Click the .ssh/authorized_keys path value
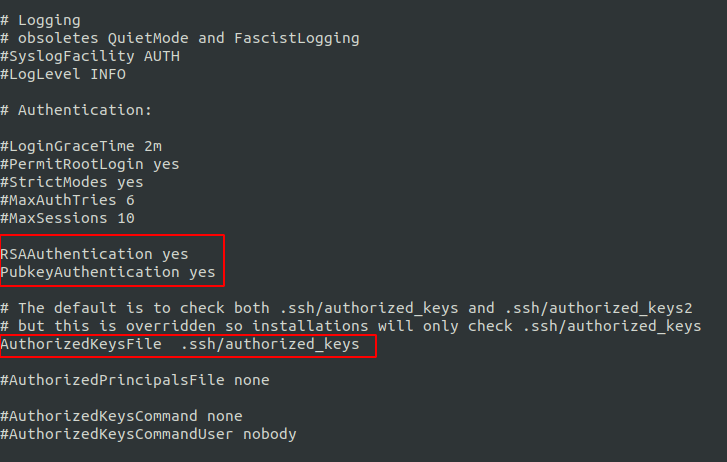Viewport: 727px width, 462px height. click(270, 344)
